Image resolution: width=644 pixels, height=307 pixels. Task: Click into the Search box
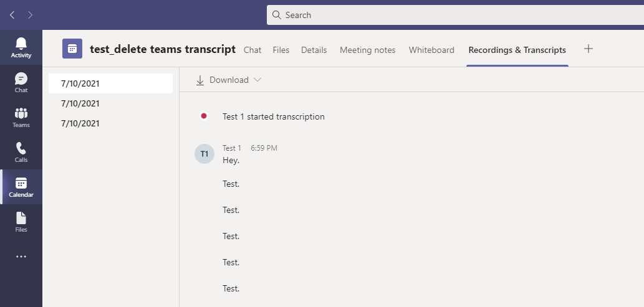(x=455, y=15)
